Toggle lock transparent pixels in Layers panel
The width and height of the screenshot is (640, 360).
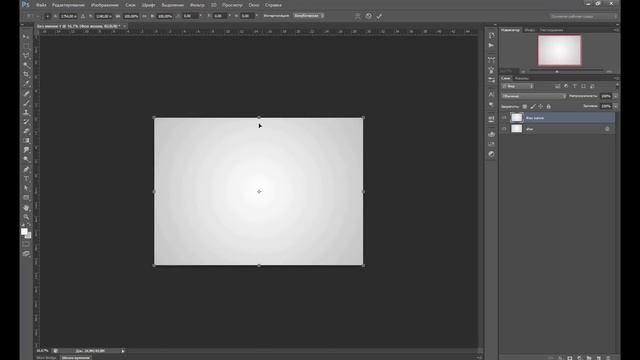click(524, 107)
